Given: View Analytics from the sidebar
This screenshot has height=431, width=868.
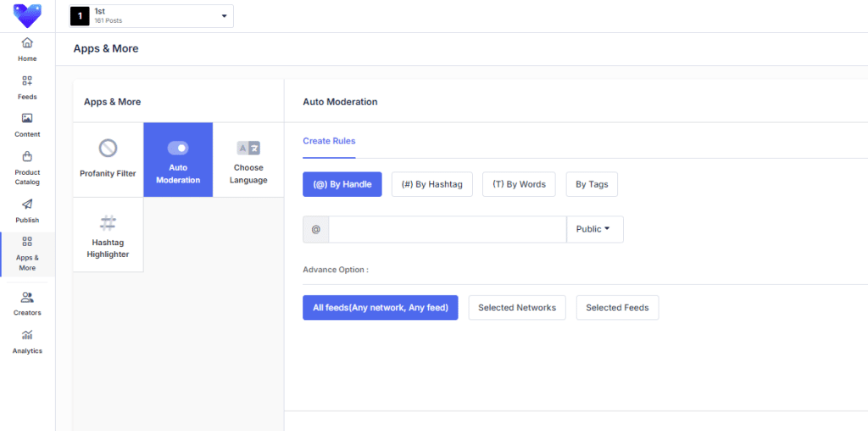Looking at the screenshot, I should pyautogui.click(x=27, y=335).
